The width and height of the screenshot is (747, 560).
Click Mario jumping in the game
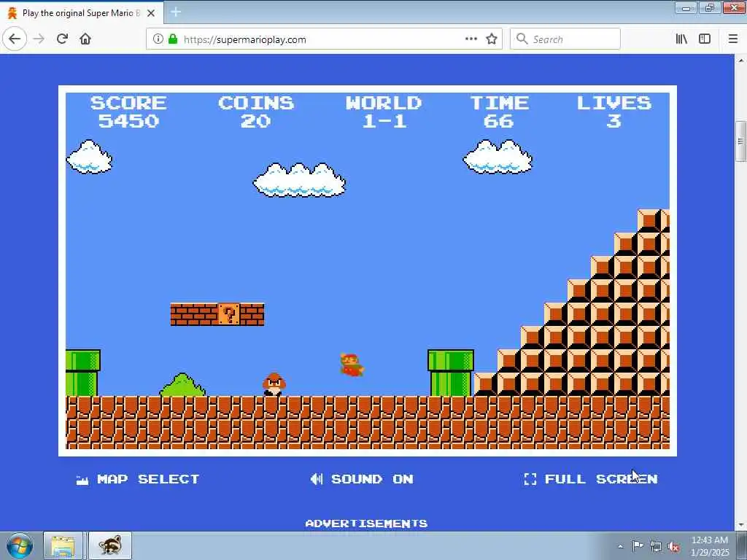pos(352,365)
